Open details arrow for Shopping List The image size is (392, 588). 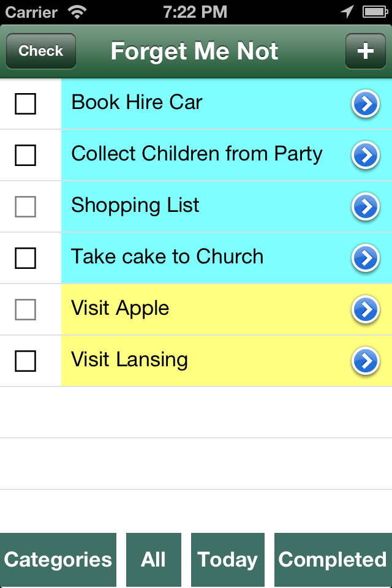pyautogui.click(x=365, y=208)
